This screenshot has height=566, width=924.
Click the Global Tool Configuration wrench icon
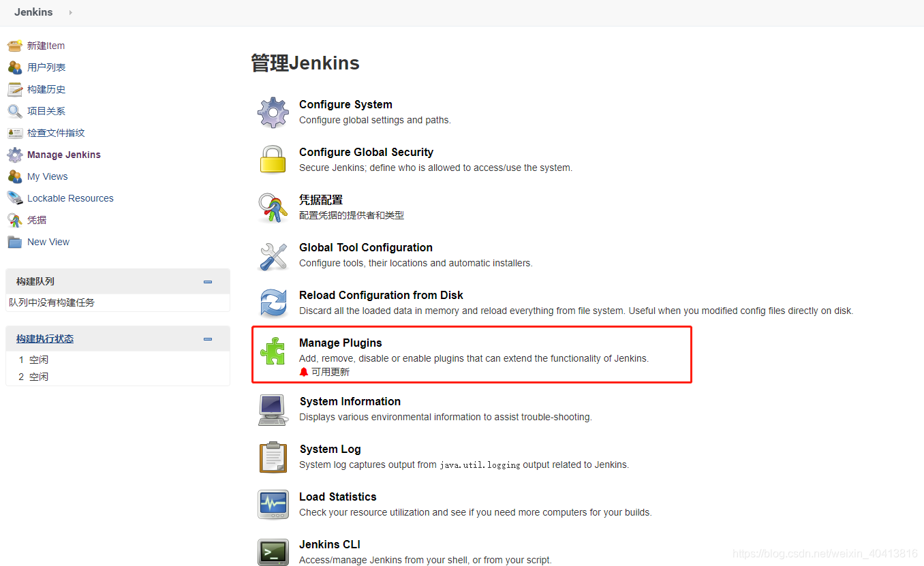pos(273,255)
